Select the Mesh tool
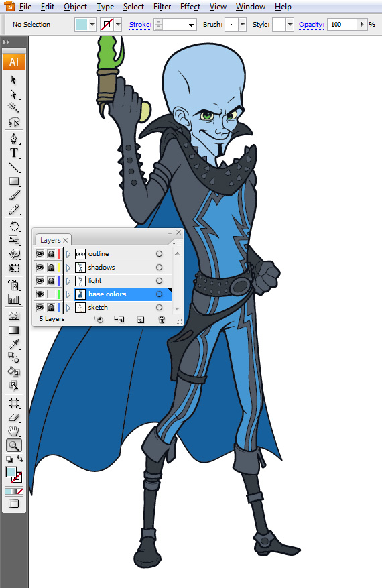 [14, 316]
